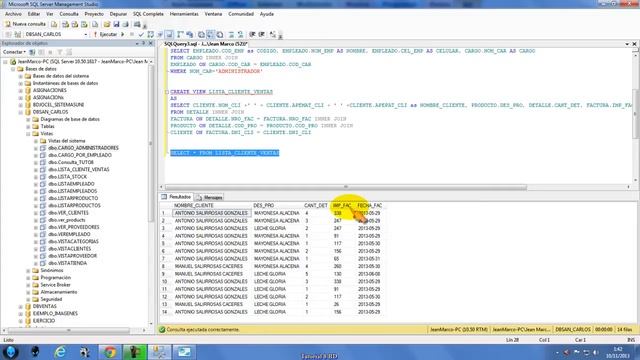Click the query editor horizontal scrollbar

(345, 187)
